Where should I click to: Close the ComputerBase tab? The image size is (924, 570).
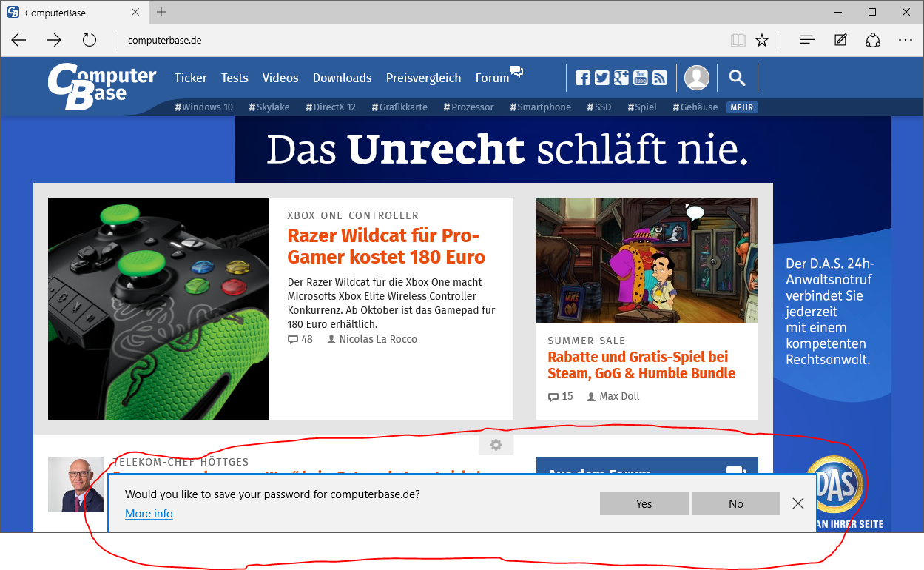tap(135, 13)
